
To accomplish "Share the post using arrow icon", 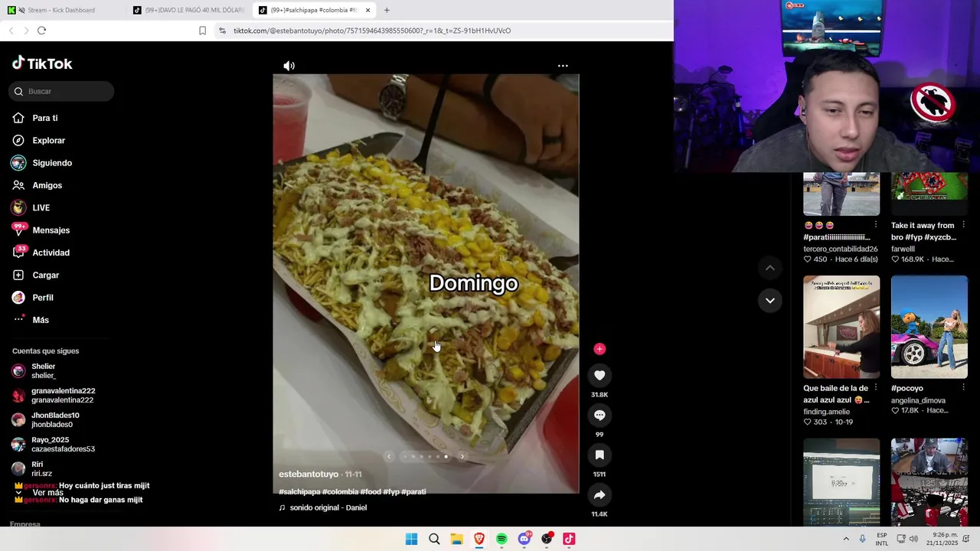I will point(599,494).
